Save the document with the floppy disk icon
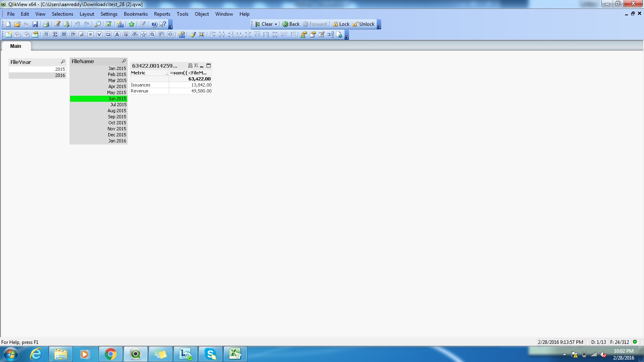The width and height of the screenshot is (644, 362). click(35, 24)
